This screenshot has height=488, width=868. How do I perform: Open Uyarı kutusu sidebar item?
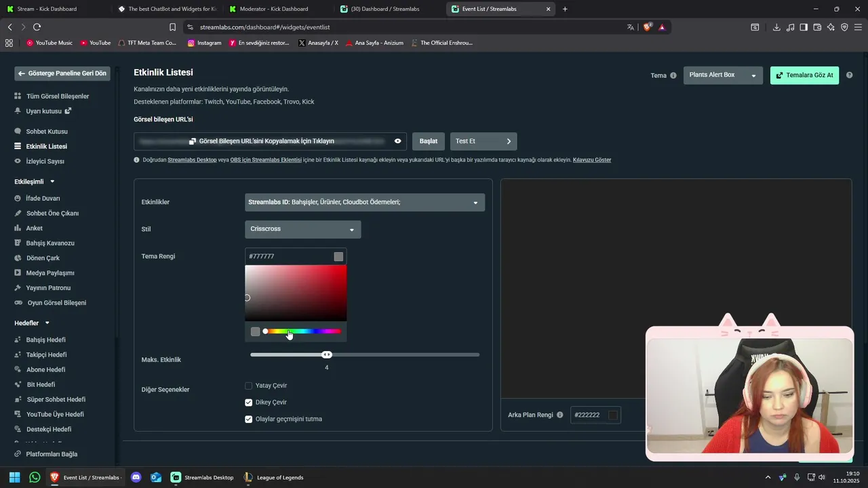[x=43, y=111]
